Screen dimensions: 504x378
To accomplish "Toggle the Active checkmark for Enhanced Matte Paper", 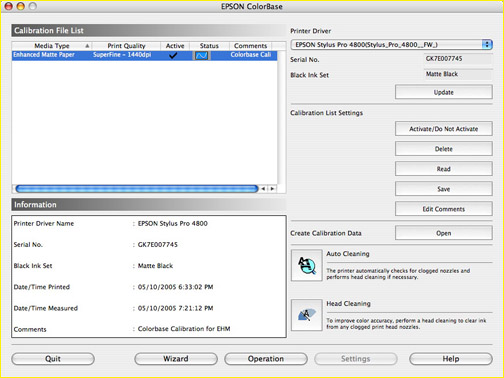I will (x=173, y=55).
